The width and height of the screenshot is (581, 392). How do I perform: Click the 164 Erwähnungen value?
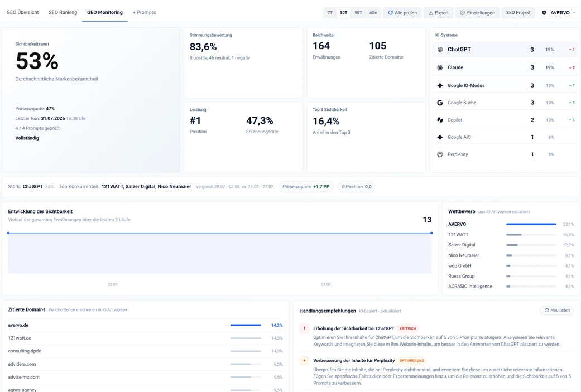(x=321, y=46)
